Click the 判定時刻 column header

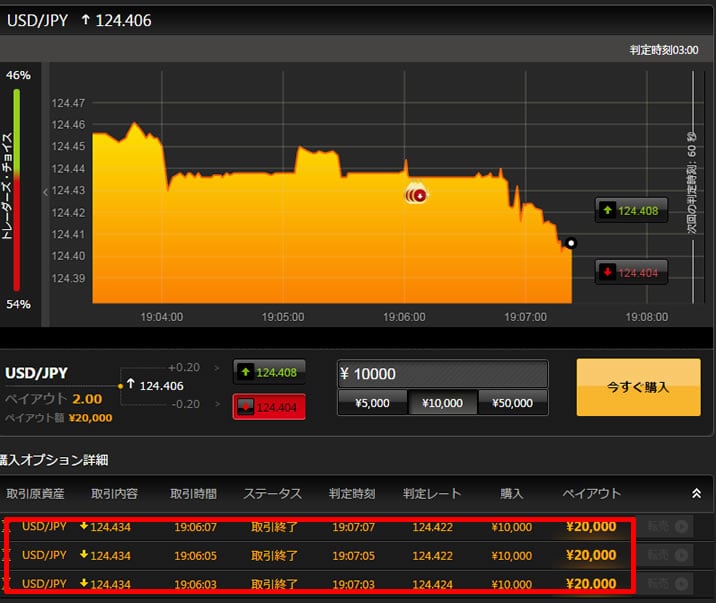pos(352,493)
